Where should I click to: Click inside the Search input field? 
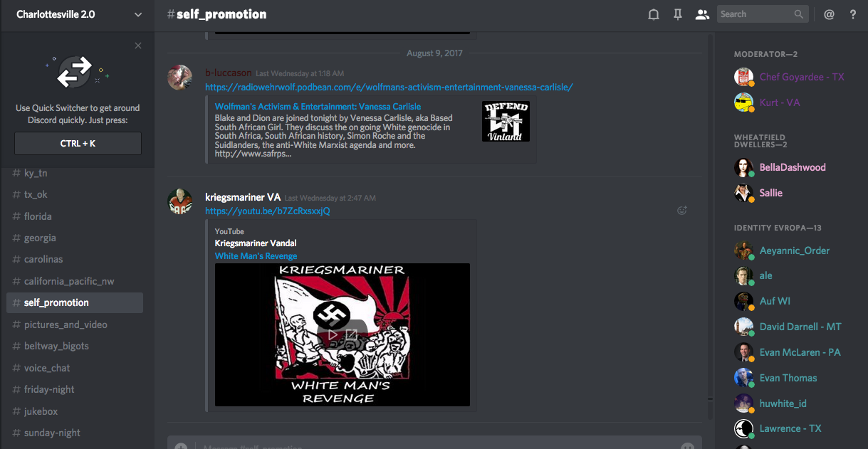coord(755,14)
